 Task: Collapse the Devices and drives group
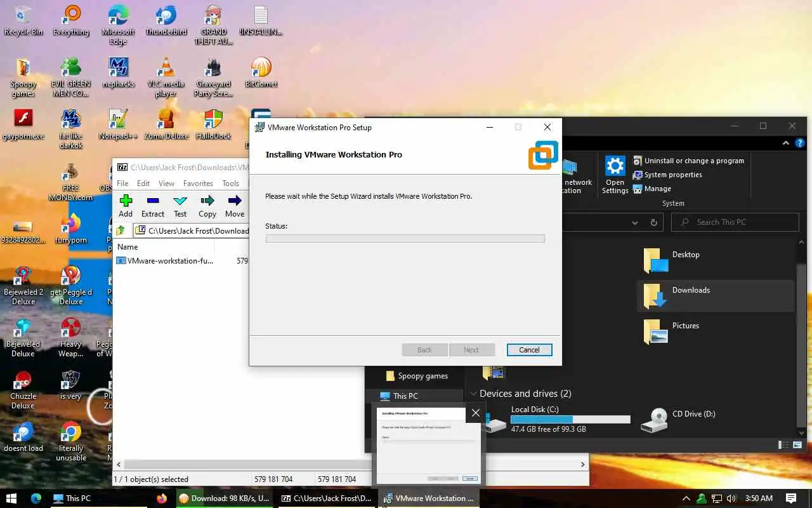[473, 394]
